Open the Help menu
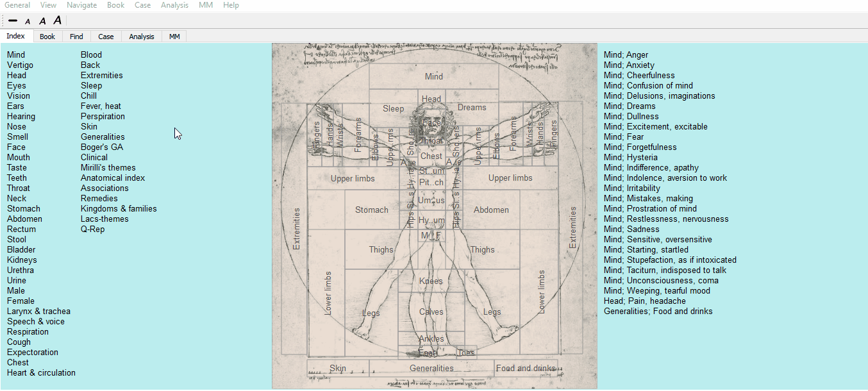Viewport: 868px width, 391px height. (x=231, y=5)
